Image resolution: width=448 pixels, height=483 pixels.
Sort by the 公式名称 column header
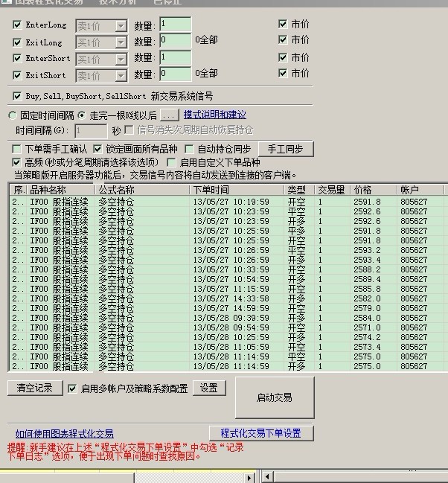point(143,190)
